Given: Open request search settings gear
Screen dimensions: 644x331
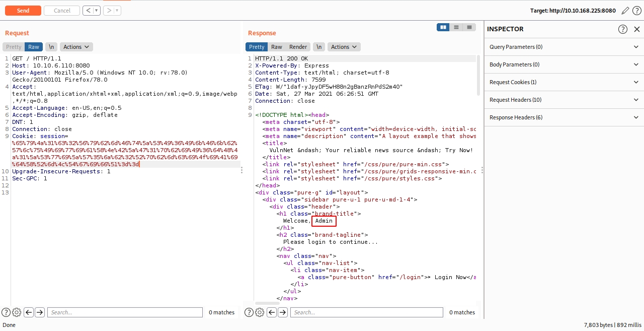Looking at the screenshot, I should coord(17,312).
